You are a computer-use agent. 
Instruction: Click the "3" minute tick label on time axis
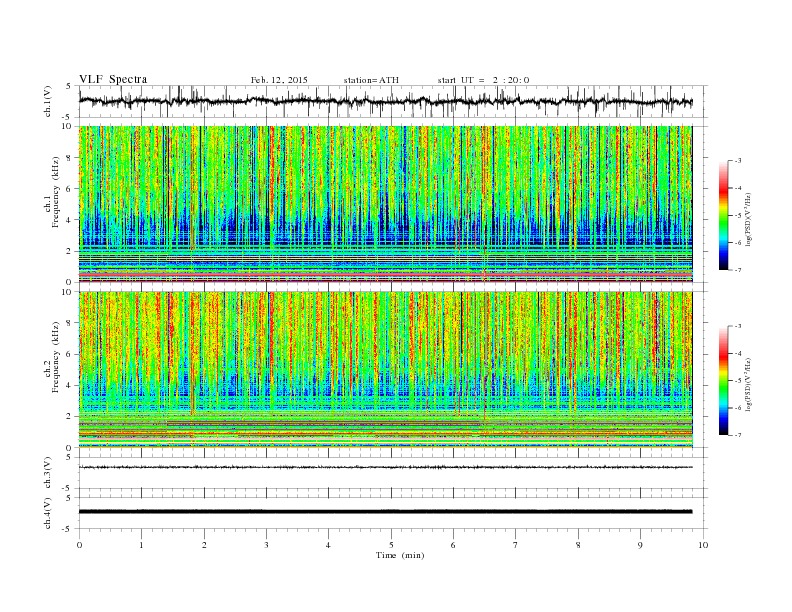(266, 545)
